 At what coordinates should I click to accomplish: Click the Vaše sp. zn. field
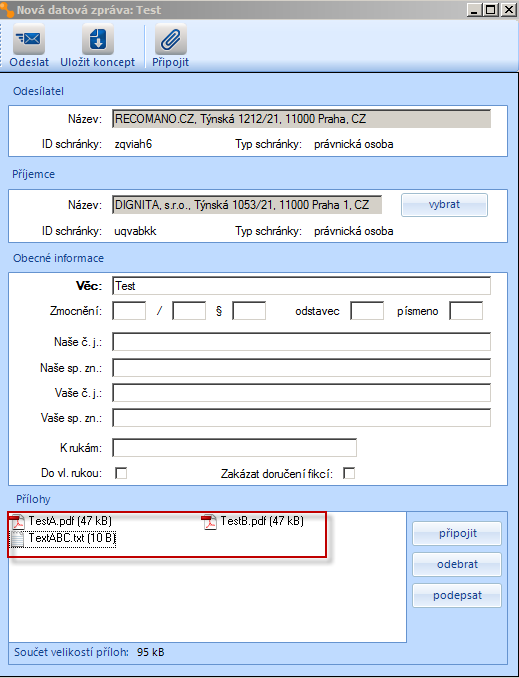click(x=301, y=418)
